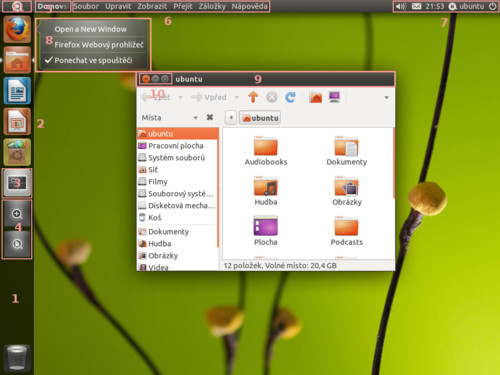Open the Files and folders lens icon
Viewport: 500px width, 375px height.
point(17,244)
